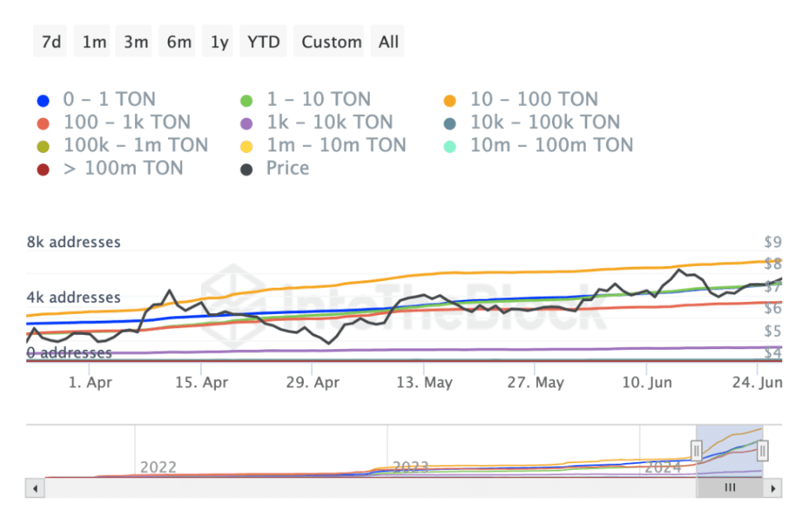This screenshot has width=804, height=532.
Task: Click the mint 10m – 100m TON dot
Action: [x=450, y=146]
